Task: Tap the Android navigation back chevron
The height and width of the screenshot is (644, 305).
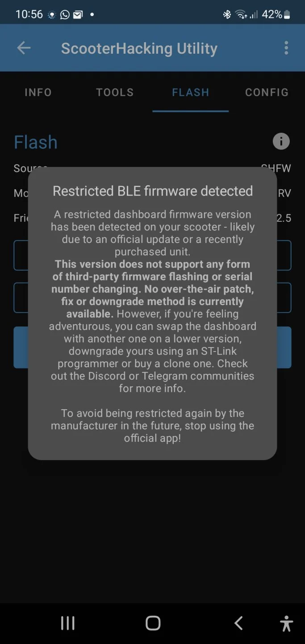Action: point(238,623)
